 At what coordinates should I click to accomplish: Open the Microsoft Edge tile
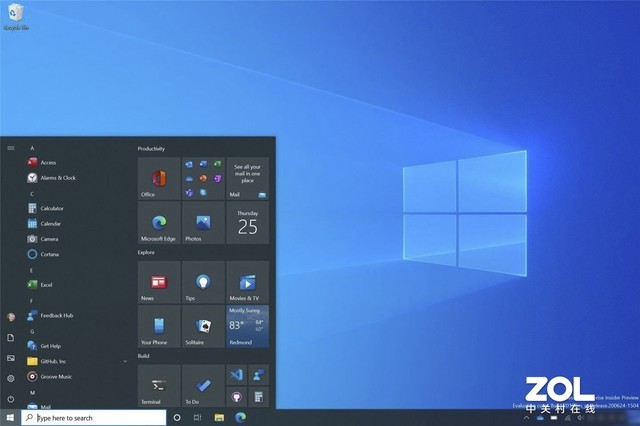tap(159, 223)
